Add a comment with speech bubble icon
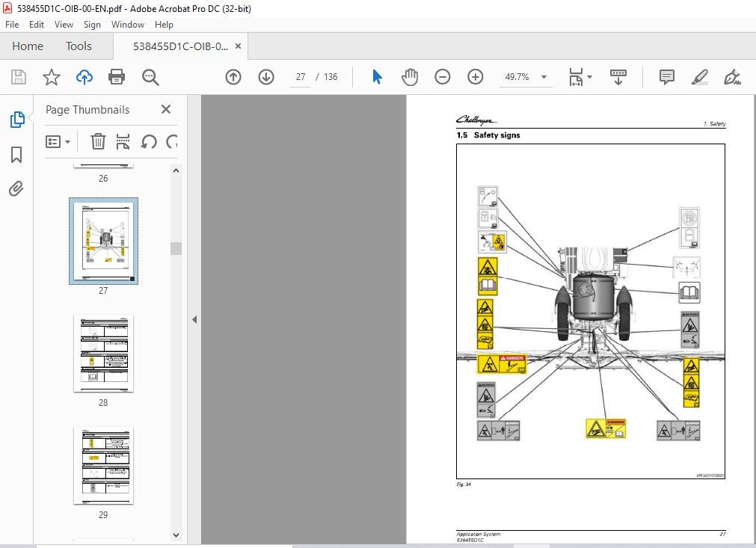Viewport: 756px width, 548px height. 667,77
